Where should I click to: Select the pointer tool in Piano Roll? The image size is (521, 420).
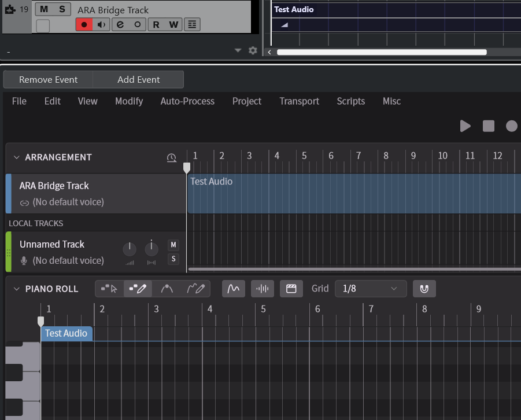click(x=109, y=289)
